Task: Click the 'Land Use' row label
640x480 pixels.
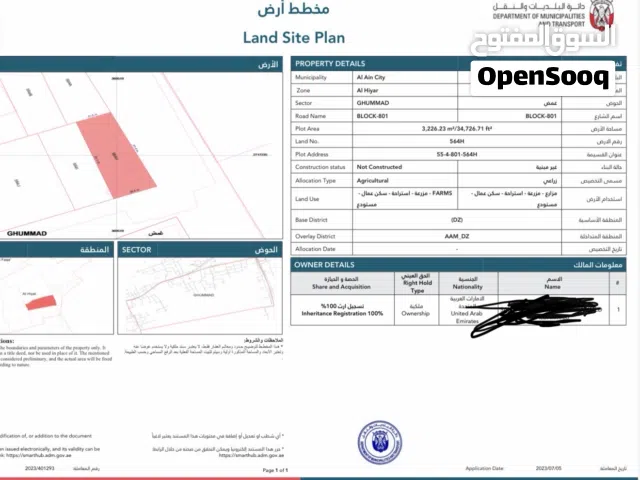Action: click(x=307, y=199)
